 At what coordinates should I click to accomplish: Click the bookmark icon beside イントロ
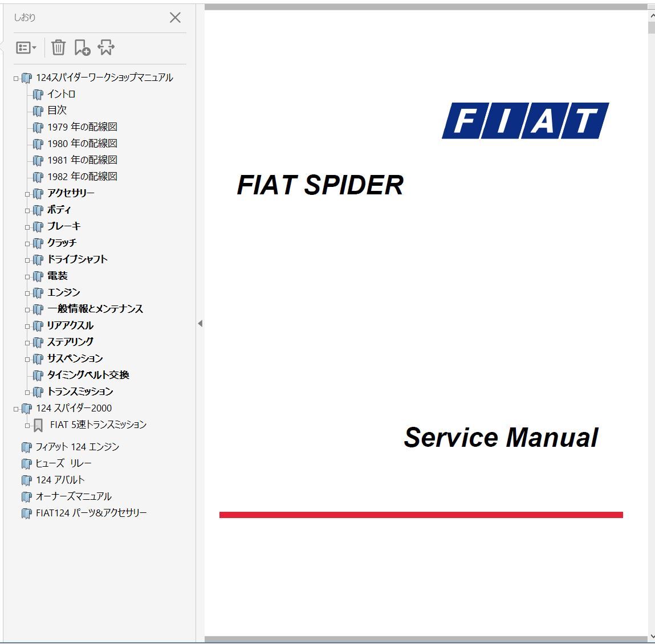point(38,95)
